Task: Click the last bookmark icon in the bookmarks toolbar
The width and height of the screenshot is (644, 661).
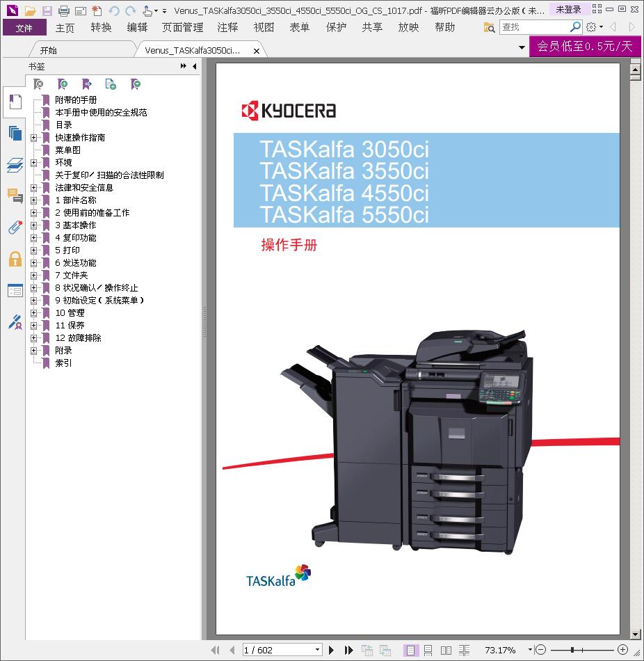Action: (136, 84)
